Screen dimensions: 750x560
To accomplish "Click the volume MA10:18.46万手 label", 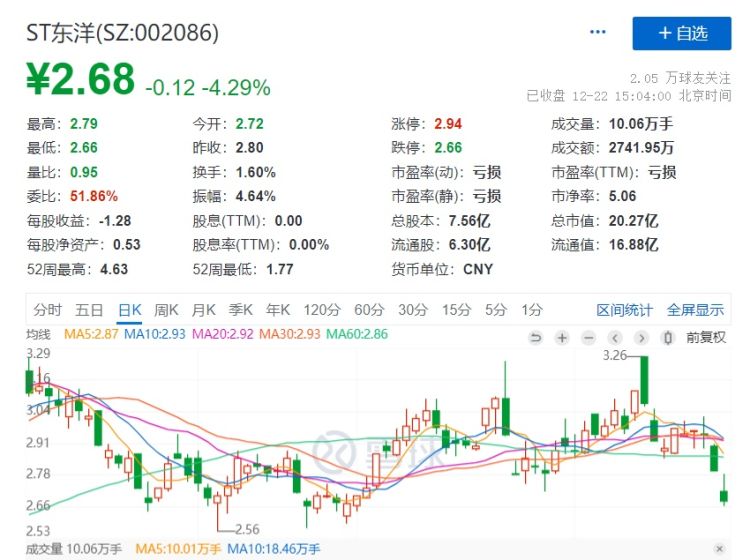I will click(x=274, y=549).
